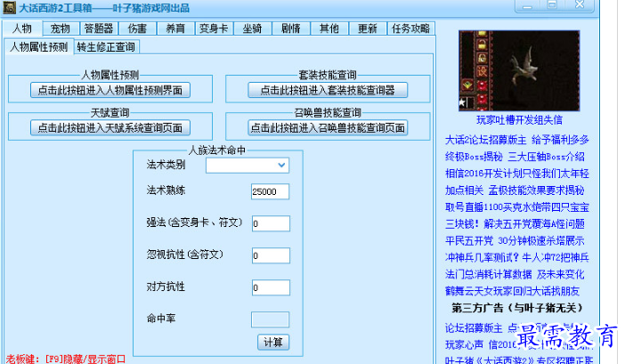This screenshot has height=364, width=625.
Task: Open the 转生修正查询 sub-tab
Action: tap(106, 47)
